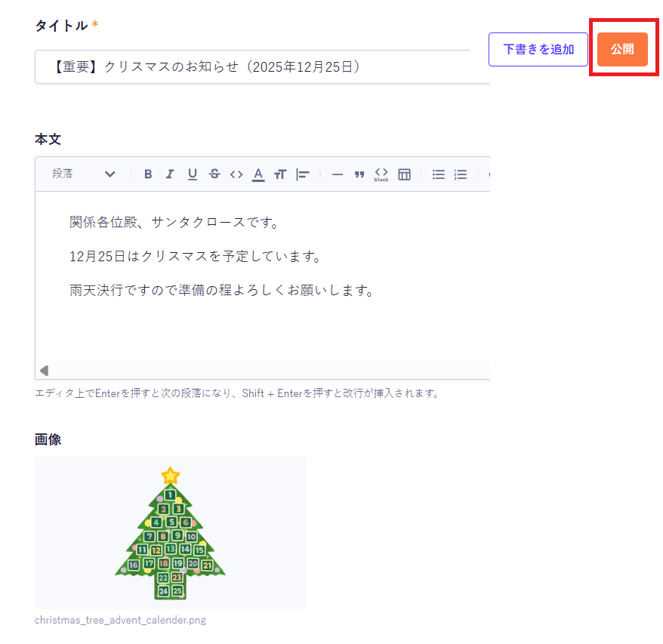
Task: Insert a table
Action: pyautogui.click(x=404, y=174)
